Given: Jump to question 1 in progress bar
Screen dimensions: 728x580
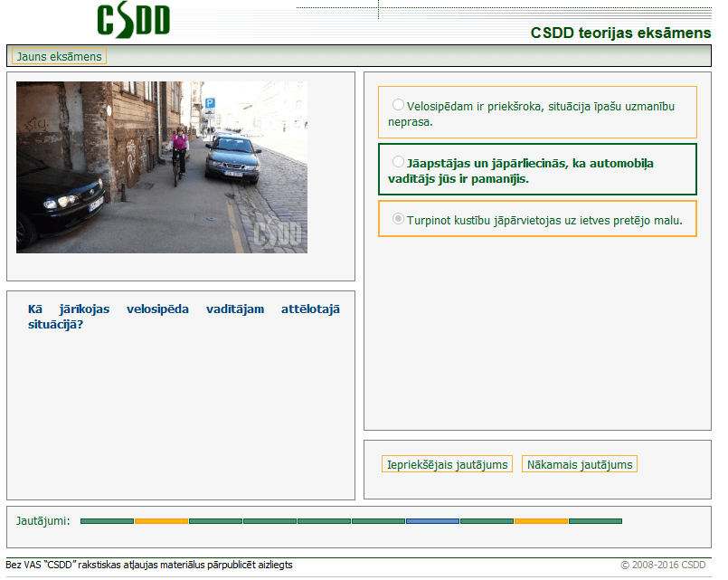Looking at the screenshot, I should pos(107,521).
